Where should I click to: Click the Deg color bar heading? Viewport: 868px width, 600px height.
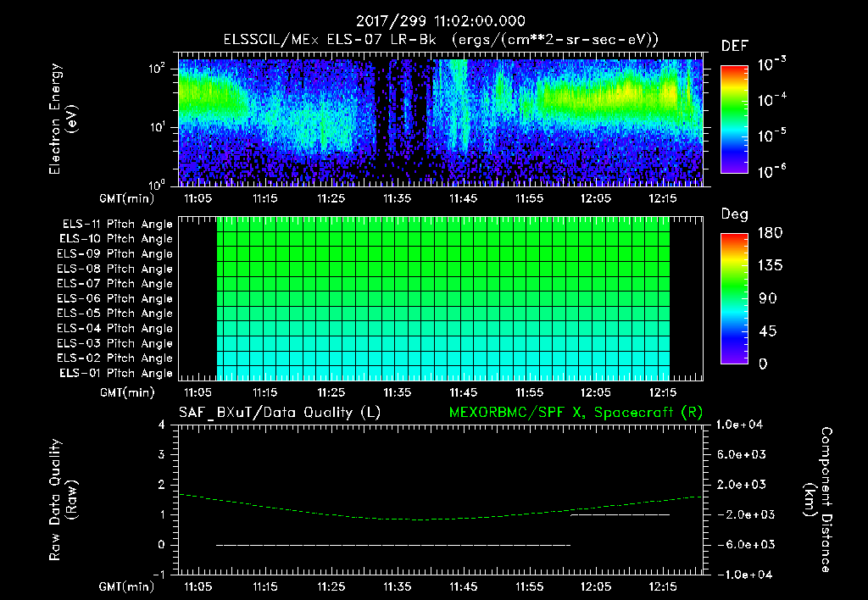coord(734,214)
